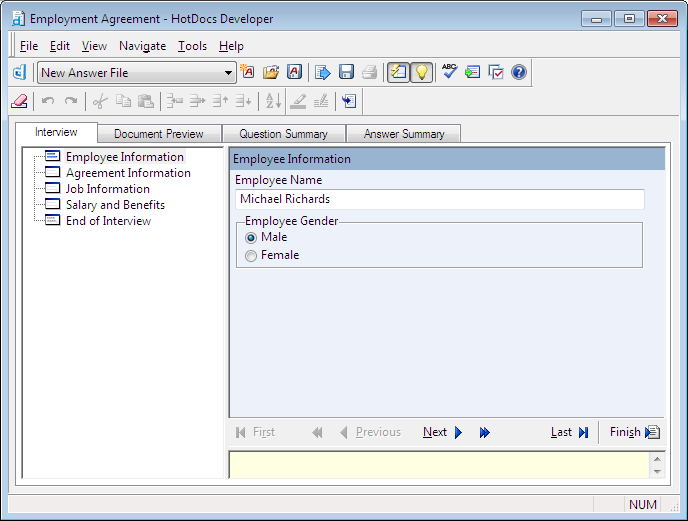688x521 pixels.
Task: Click the Previous navigation button
Action: 370,432
